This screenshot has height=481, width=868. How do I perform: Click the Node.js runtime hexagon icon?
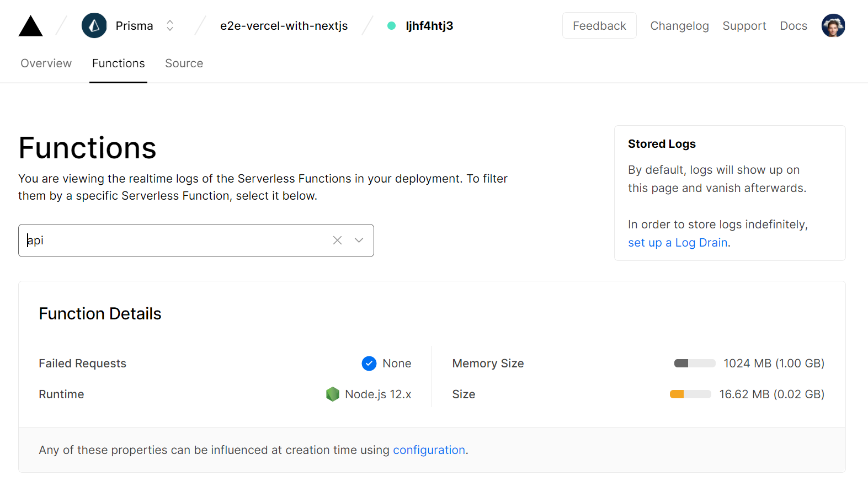coord(333,394)
